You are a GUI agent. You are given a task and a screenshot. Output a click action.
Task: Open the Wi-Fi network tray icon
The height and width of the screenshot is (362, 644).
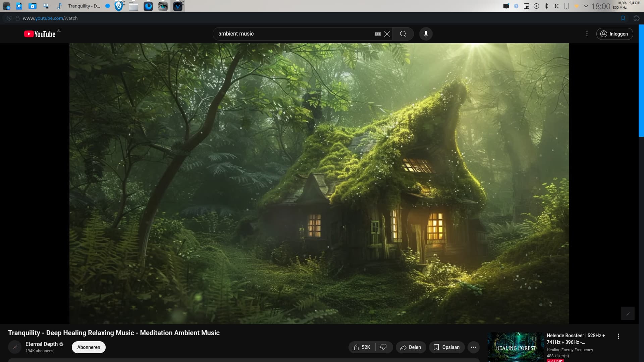577,6
